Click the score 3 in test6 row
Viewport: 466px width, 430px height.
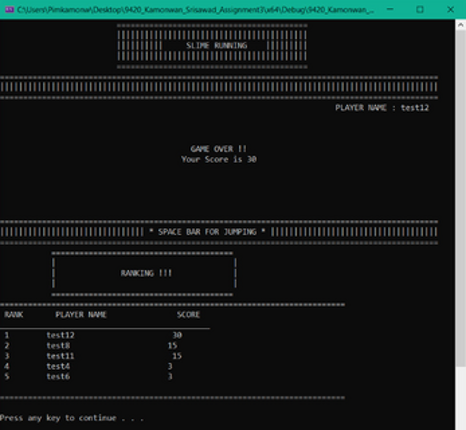(170, 376)
